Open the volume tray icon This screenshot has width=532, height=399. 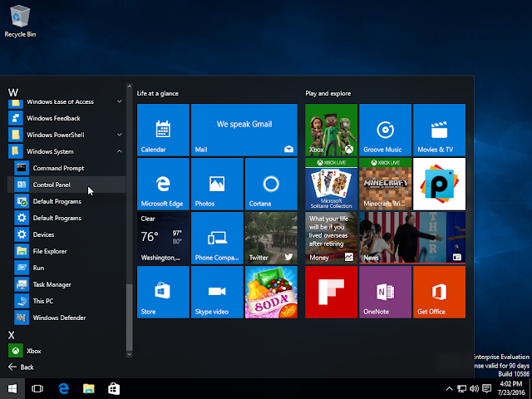click(474, 389)
